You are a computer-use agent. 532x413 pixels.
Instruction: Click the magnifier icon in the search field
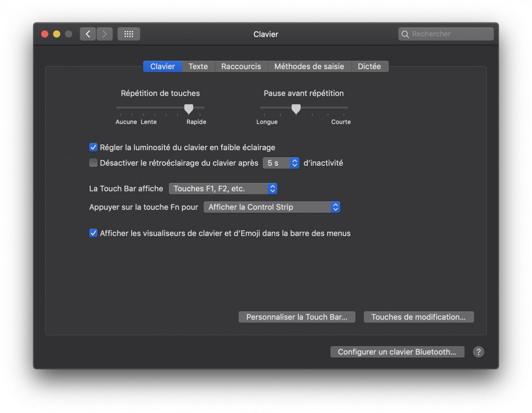[405, 34]
